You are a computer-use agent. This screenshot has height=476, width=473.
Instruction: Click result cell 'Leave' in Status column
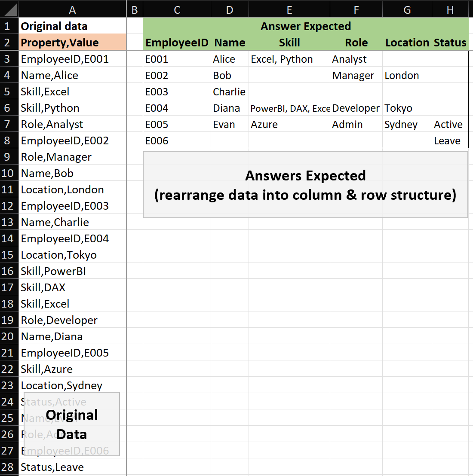pyautogui.click(x=450, y=140)
